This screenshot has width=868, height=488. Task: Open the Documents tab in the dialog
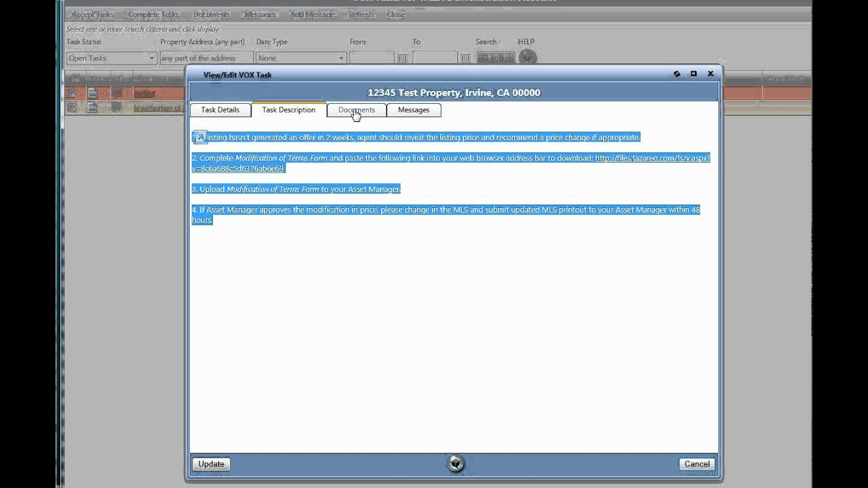click(x=357, y=110)
